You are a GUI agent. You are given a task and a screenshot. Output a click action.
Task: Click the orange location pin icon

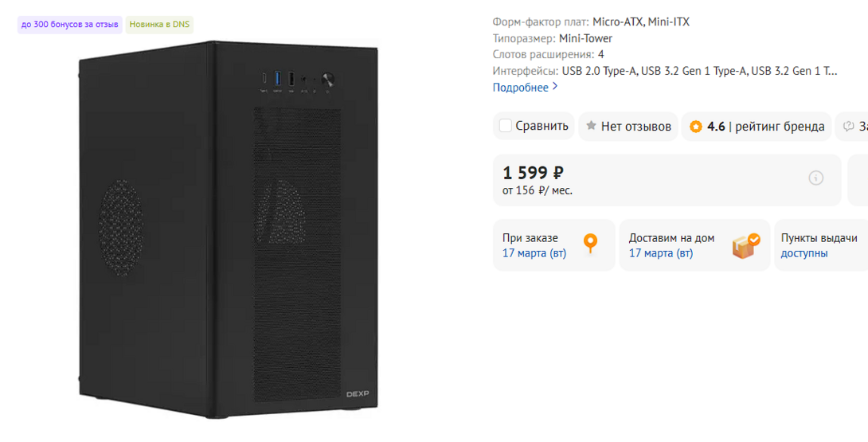pyautogui.click(x=590, y=244)
